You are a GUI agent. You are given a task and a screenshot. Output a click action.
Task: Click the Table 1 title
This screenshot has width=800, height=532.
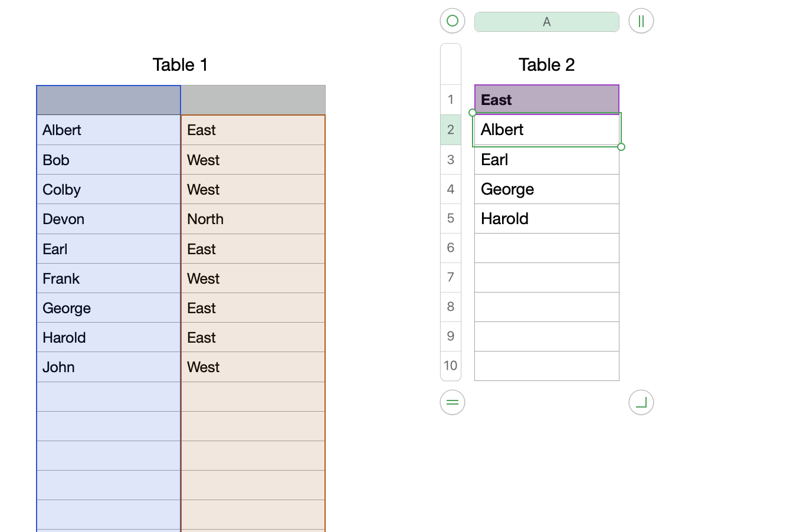click(180, 65)
